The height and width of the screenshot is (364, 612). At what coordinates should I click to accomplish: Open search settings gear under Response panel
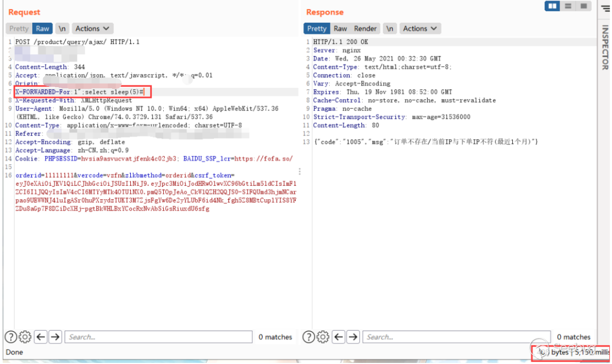(x=323, y=337)
